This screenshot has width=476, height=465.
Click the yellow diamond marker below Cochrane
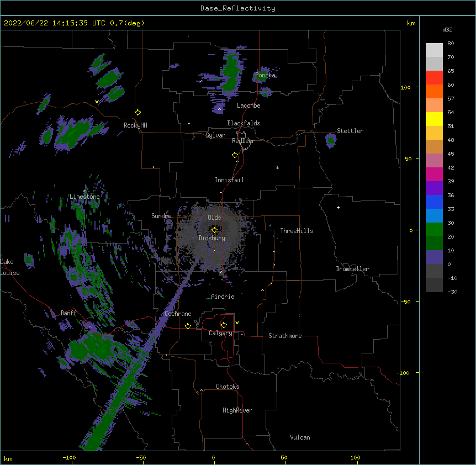click(x=188, y=326)
